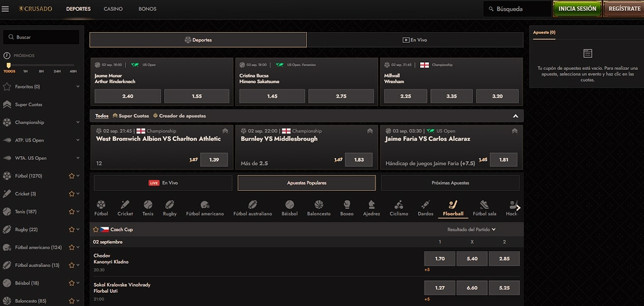The image size is (644, 306).
Task: Open Resultado del Partido dropdown
Action: pyautogui.click(x=472, y=229)
